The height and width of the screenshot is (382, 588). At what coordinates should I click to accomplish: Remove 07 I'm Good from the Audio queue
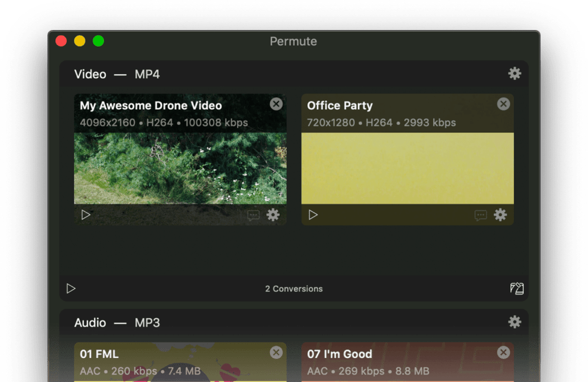[503, 353]
